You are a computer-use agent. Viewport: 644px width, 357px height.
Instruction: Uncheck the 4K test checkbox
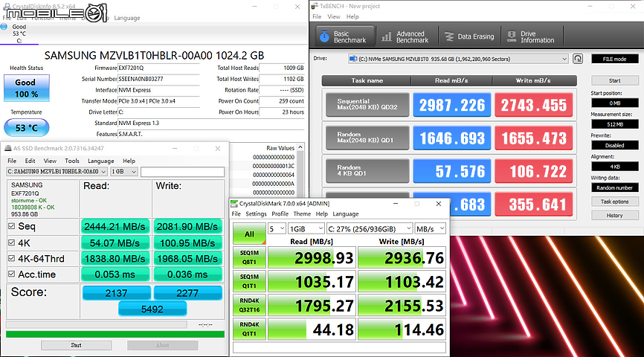click(11, 242)
